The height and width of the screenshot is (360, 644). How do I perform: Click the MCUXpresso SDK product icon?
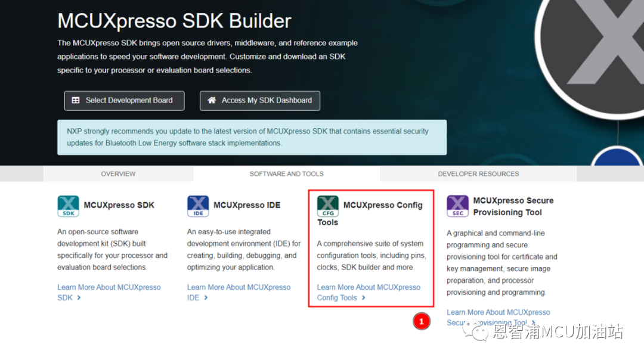click(68, 206)
